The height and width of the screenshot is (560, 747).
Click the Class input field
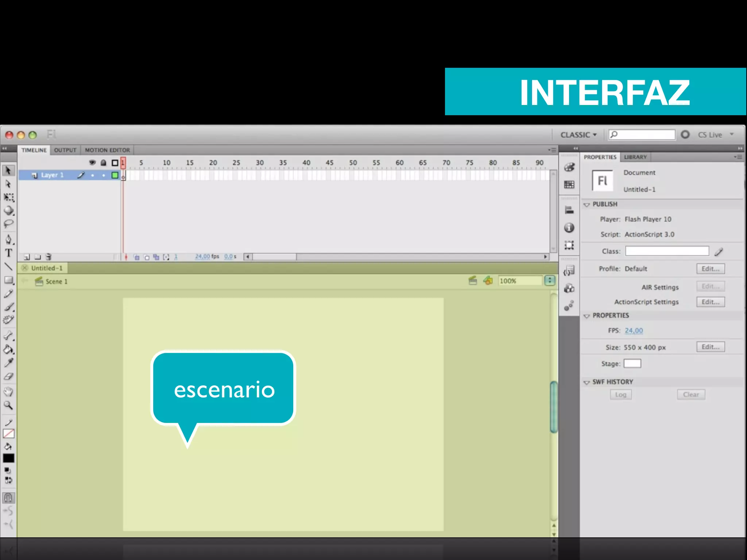(x=667, y=251)
